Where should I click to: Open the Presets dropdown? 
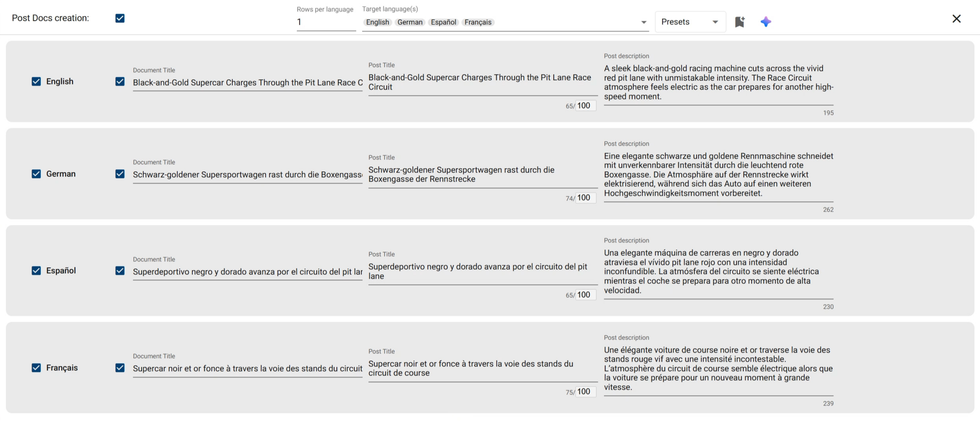[690, 22]
